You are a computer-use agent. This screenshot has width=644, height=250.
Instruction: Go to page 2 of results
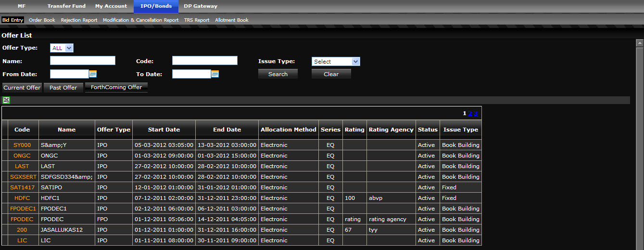[470, 114]
